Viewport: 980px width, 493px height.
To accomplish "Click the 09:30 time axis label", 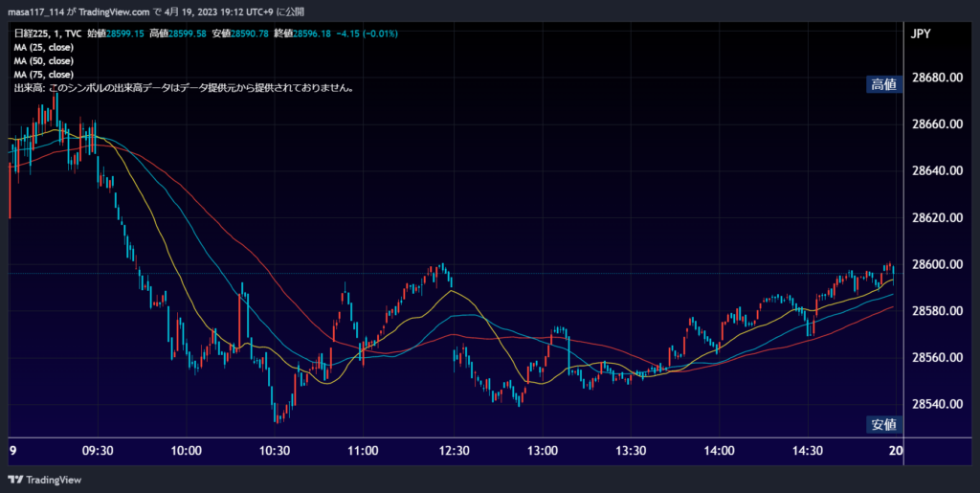I will point(99,451).
